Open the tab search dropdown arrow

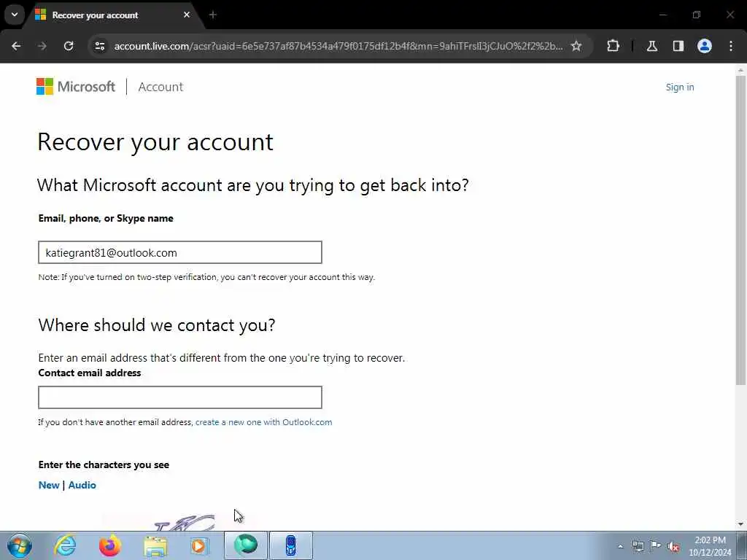(15, 15)
